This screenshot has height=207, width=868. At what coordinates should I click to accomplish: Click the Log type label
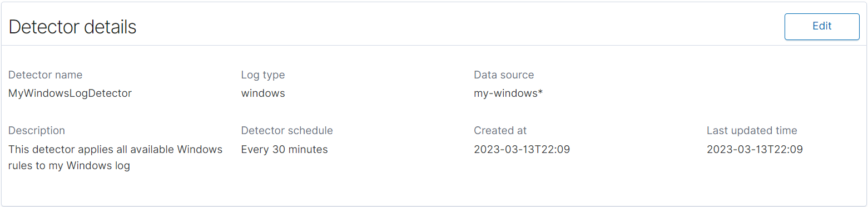(263, 75)
